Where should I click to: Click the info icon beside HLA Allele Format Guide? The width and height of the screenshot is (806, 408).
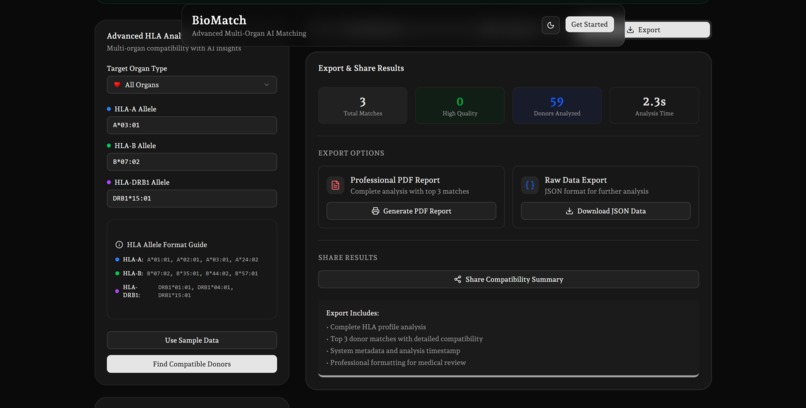coord(119,245)
